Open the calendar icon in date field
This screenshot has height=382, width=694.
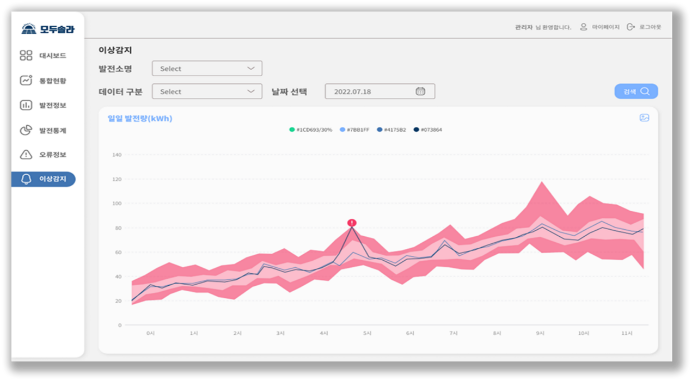point(420,91)
